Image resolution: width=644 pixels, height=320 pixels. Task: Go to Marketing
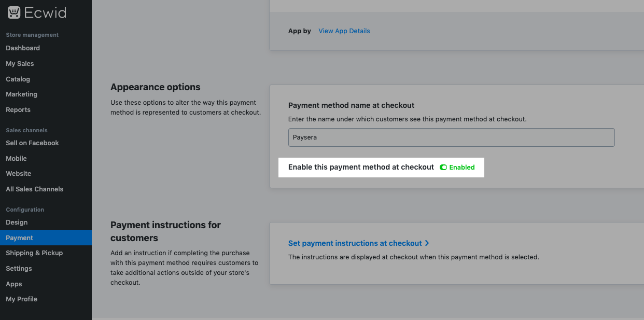point(21,94)
